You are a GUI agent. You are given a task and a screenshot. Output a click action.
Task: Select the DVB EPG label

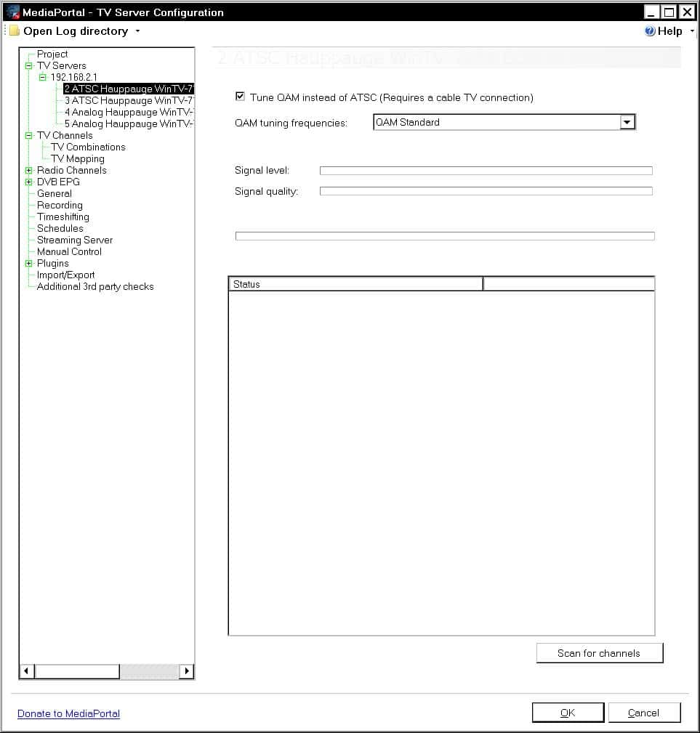58,182
